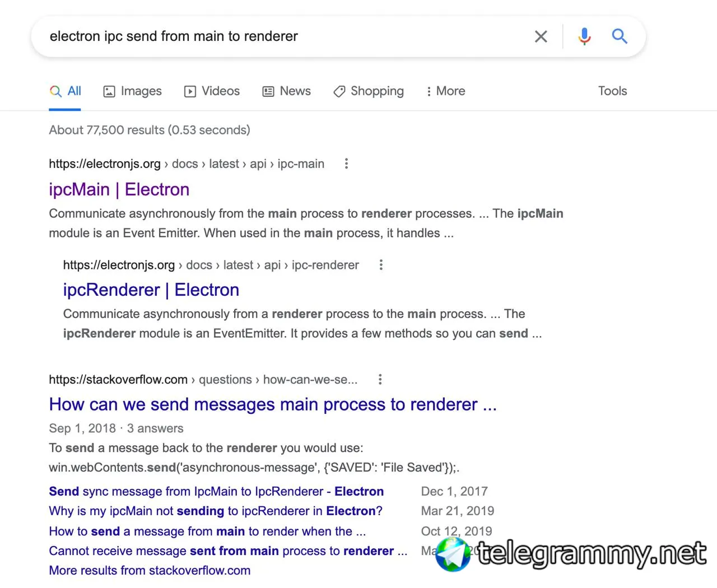Open the News results tab
This screenshot has height=588, width=717.
tap(287, 91)
